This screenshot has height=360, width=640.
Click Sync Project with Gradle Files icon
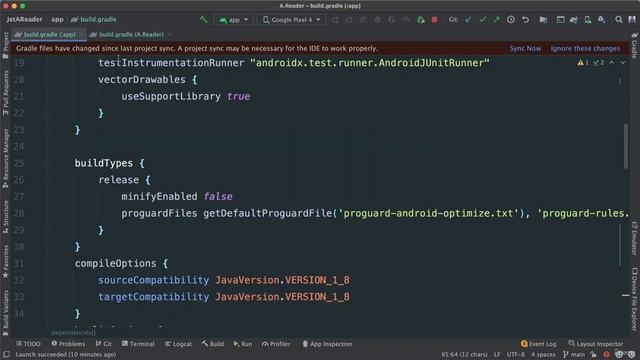pyautogui.click(x=574, y=20)
